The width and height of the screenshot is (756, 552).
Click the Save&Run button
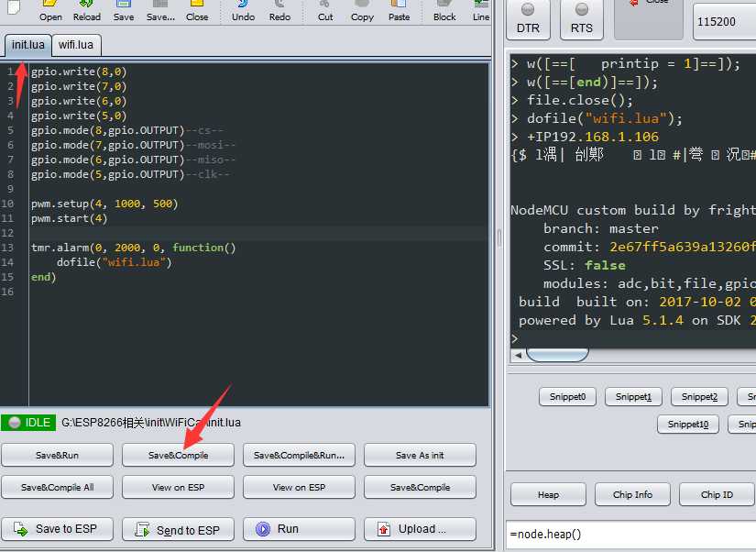pyautogui.click(x=58, y=455)
